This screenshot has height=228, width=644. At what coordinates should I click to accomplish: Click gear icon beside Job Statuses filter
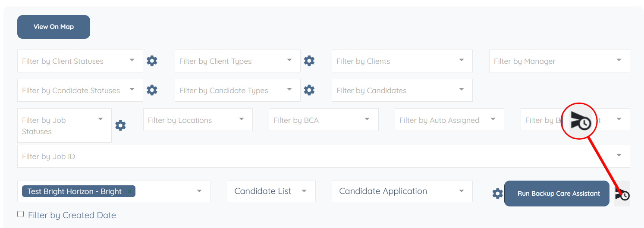pyautogui.click(x=120, y=125)
